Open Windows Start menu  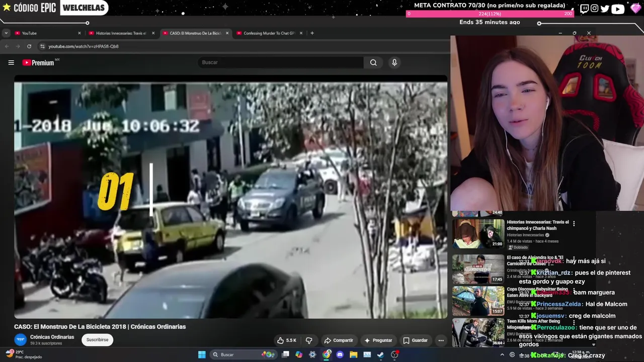[202, 354]
